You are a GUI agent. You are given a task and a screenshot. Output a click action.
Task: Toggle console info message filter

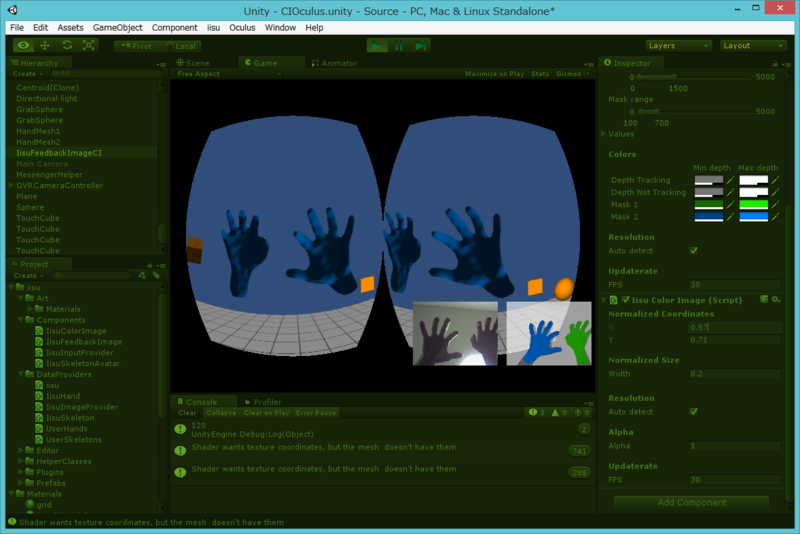pos(536,413)
